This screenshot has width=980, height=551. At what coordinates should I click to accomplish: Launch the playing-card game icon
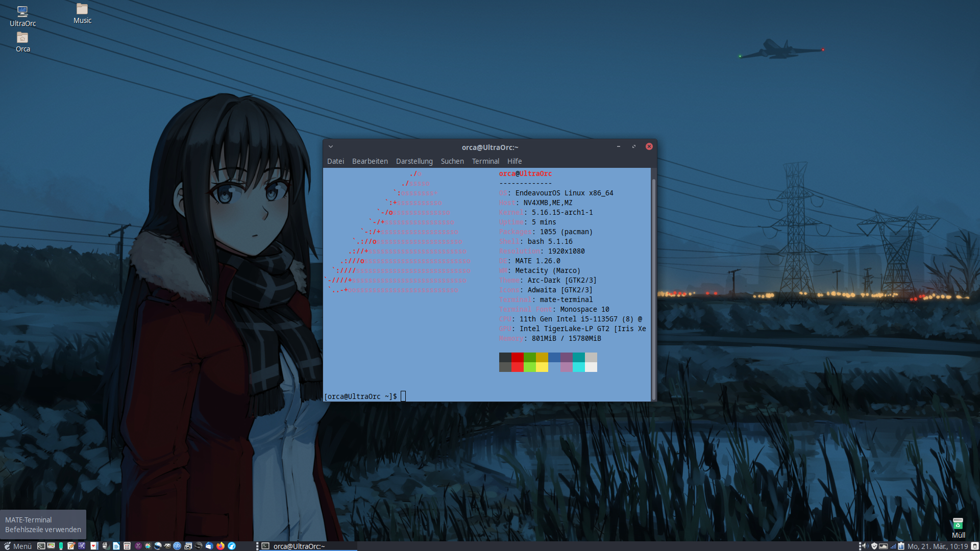94,546
